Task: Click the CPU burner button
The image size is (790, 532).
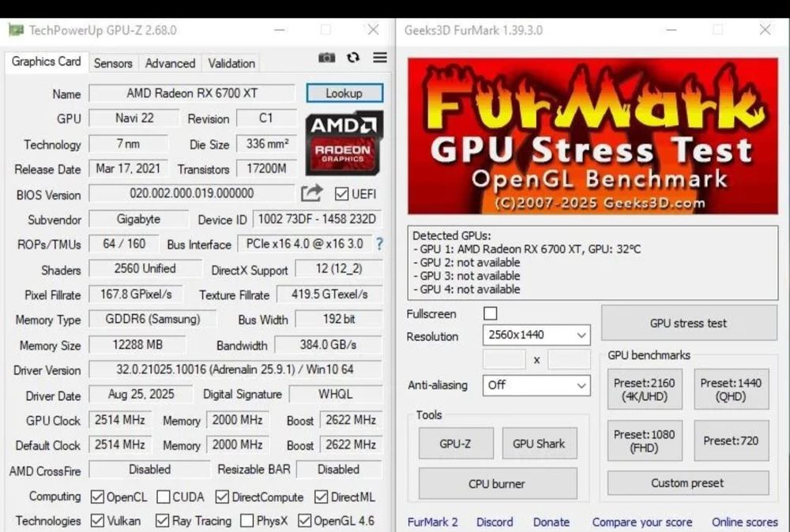Action: (x=498, y=484)
